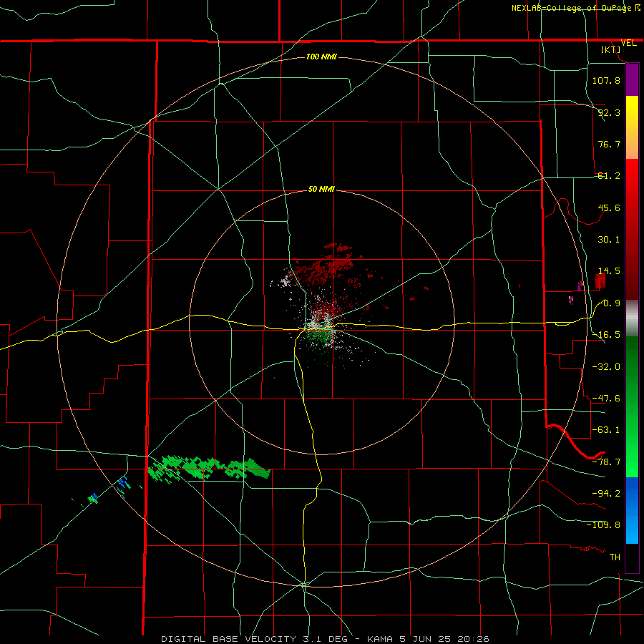Click the Digital Base Velocity KAMA caption

pyautogui.click(x=326, y=639)
